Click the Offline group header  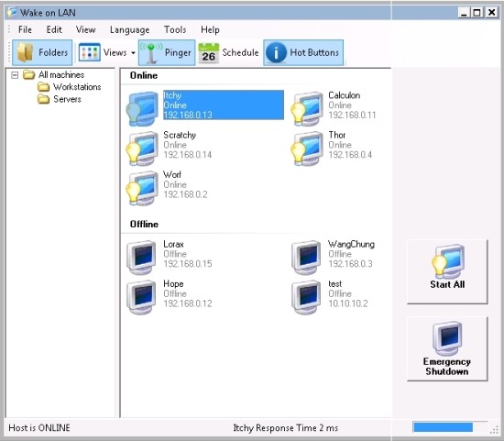tap(144, 225)
